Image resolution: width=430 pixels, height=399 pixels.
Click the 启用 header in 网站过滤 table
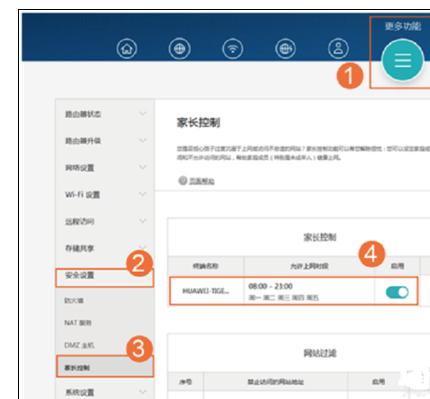pos(378,381)
